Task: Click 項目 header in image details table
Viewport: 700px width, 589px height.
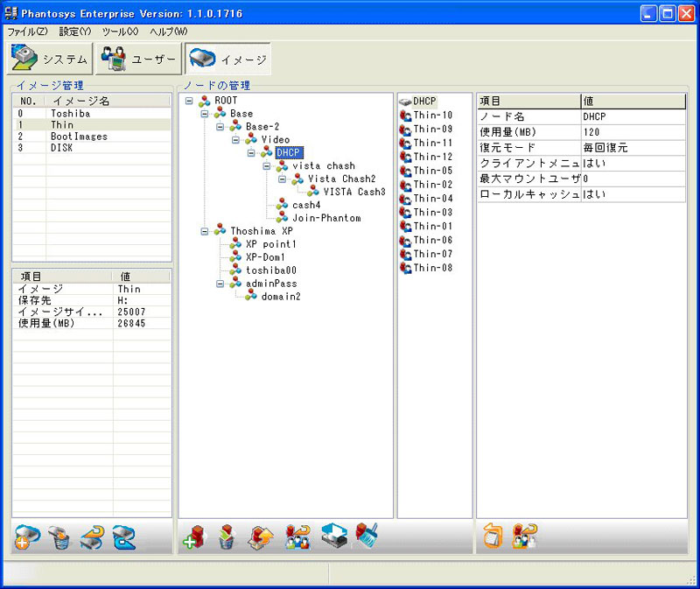Action: click(x=63, y=277)
